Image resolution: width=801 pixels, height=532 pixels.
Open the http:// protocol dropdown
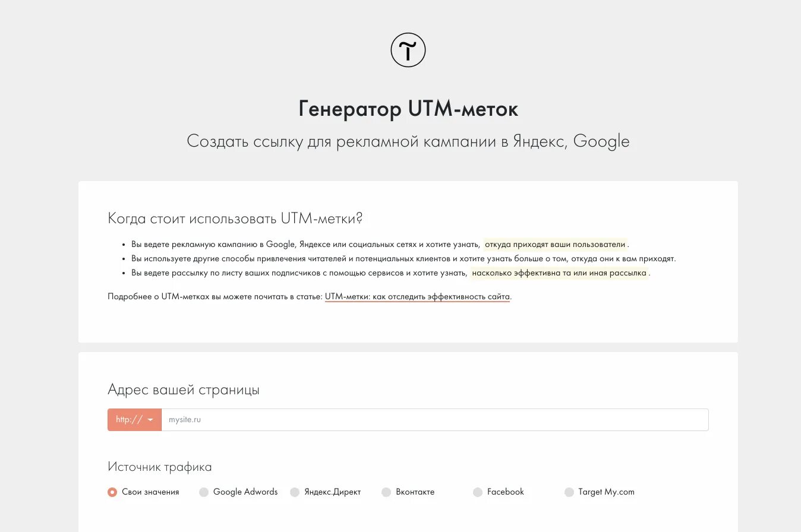tap(134, 420)
